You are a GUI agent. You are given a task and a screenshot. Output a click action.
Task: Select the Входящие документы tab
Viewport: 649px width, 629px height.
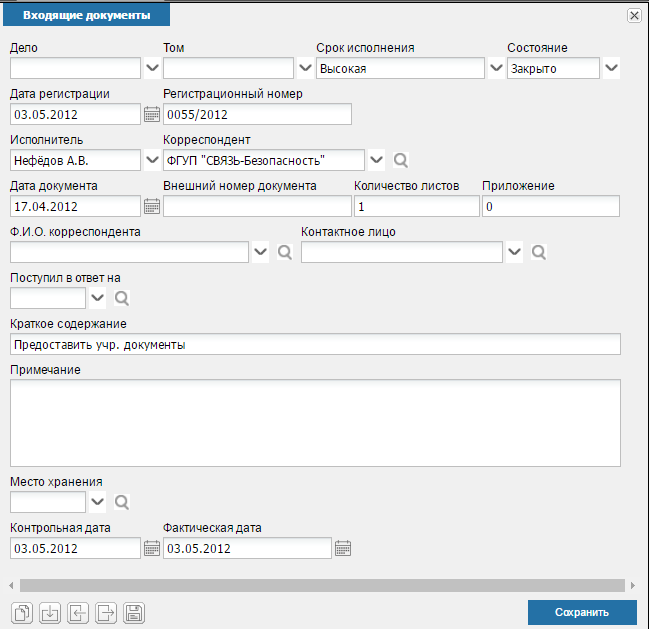87,15
